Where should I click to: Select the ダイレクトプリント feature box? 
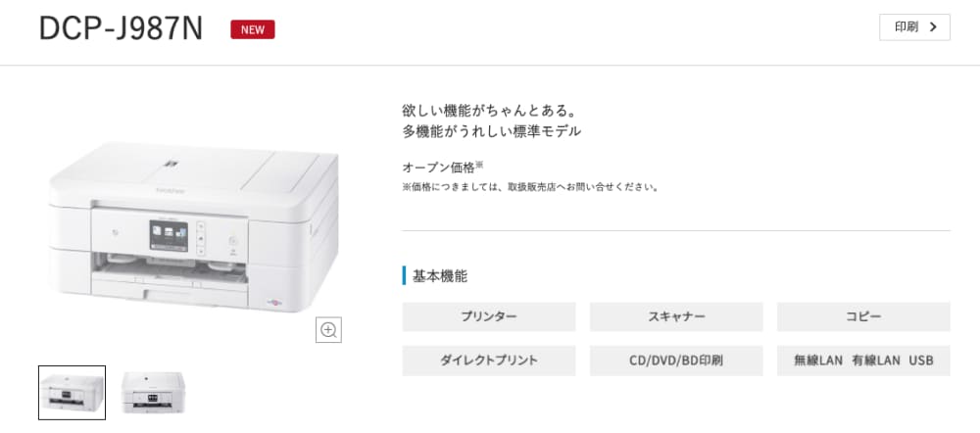489,361
